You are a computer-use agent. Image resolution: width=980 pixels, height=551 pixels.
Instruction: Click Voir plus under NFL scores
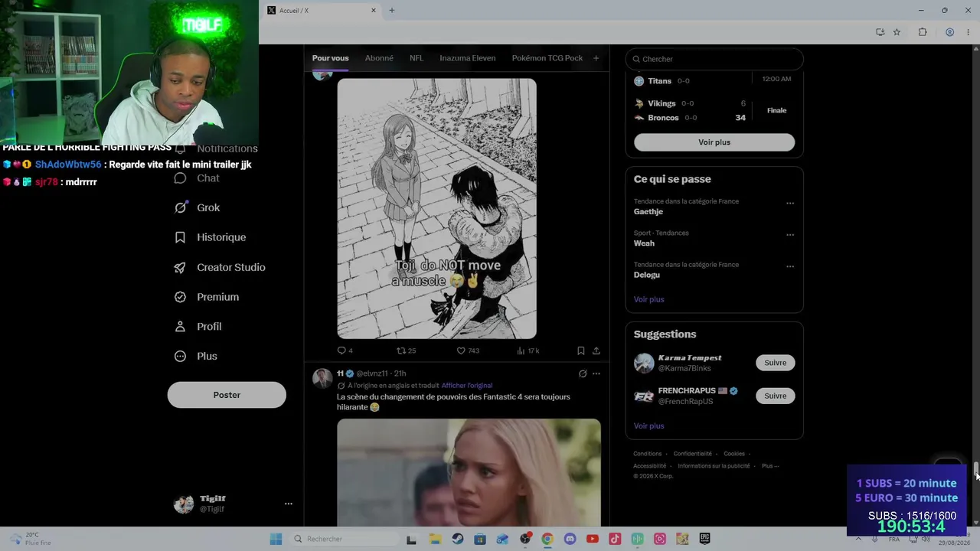point(714,142)
